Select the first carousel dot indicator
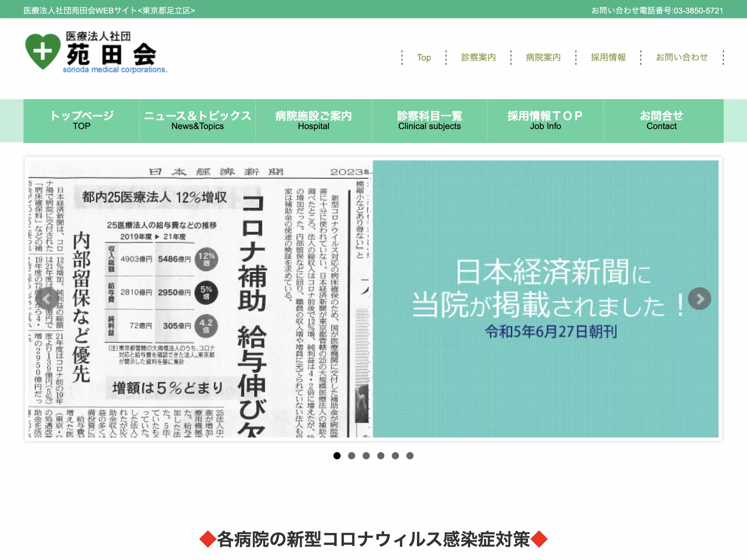747x560 pixels. coord(337,455)
